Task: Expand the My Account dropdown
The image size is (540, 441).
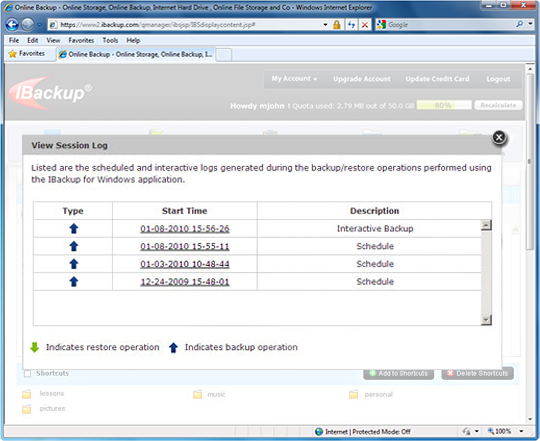Action: 294,79
